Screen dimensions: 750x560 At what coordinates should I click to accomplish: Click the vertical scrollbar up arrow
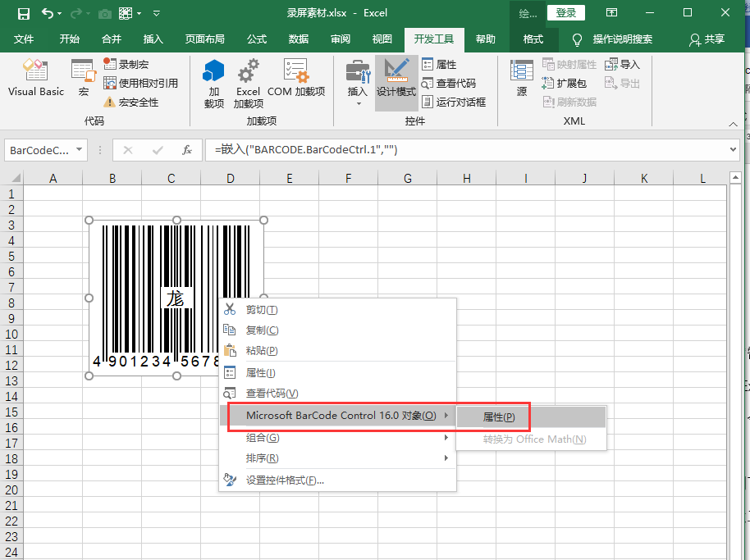[735, 178]
